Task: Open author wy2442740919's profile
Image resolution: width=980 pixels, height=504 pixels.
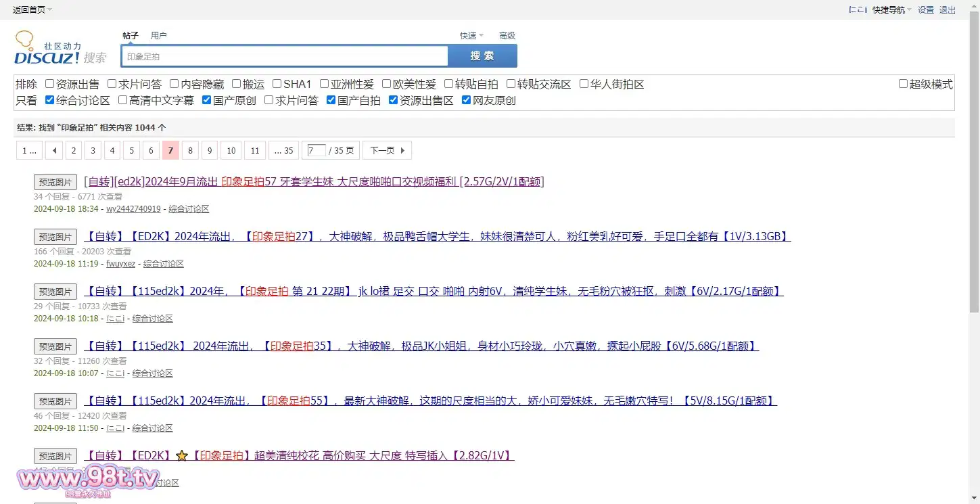Action: pyautogui.click(x=133, y=209)
